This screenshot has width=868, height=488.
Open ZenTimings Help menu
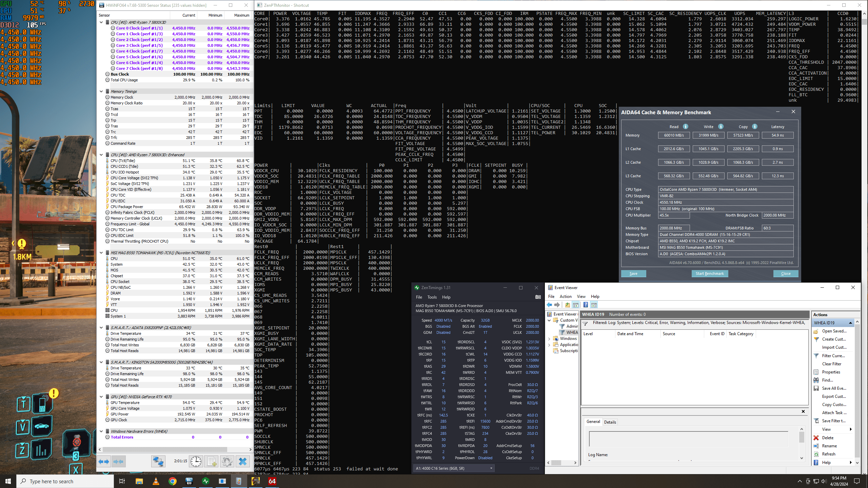click(x=446, y=297)
